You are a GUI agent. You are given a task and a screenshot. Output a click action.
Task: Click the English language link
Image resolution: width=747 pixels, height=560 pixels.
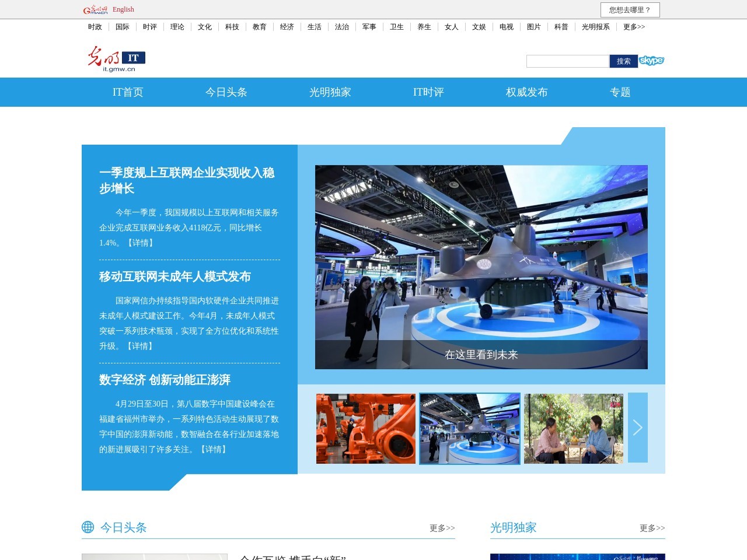coord(121,9)
